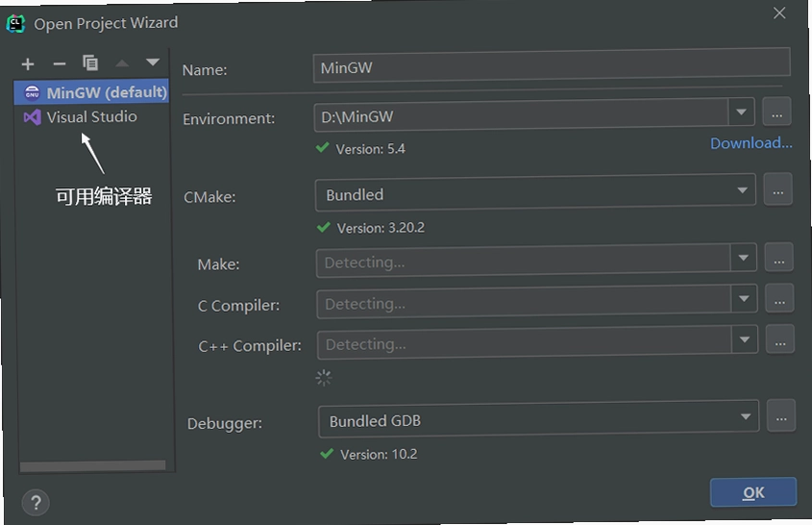This screenshot has height=525, width=812.
Task: Remove selected toolchain with minus icon
Action: [60, 63]
